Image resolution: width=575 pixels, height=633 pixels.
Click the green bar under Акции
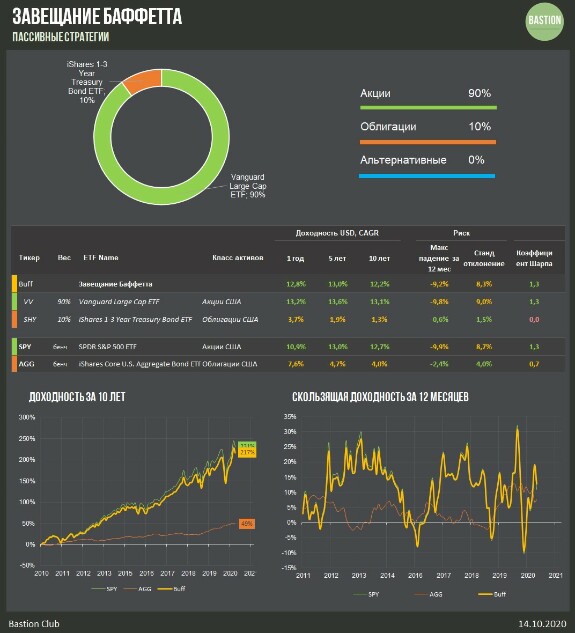(x=428, y=108)
